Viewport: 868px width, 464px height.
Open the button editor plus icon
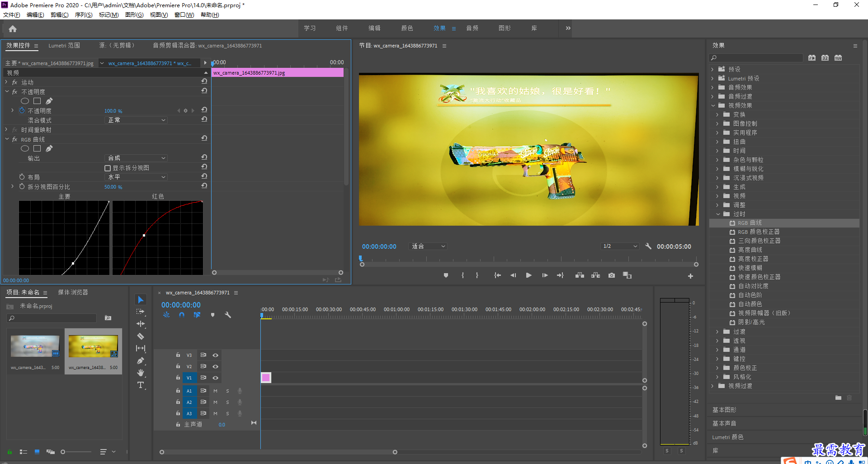[x=690, y=276]
